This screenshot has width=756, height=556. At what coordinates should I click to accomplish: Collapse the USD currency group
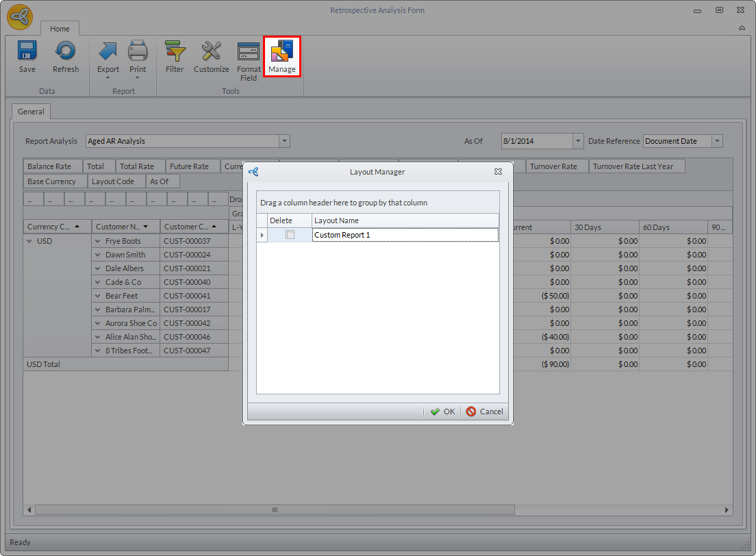(29, 241)
